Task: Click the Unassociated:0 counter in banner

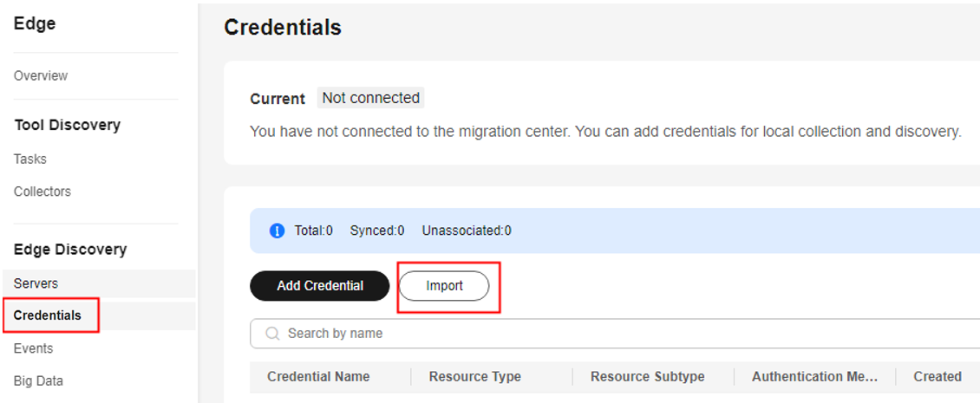Action: click(x=467, y=231)
